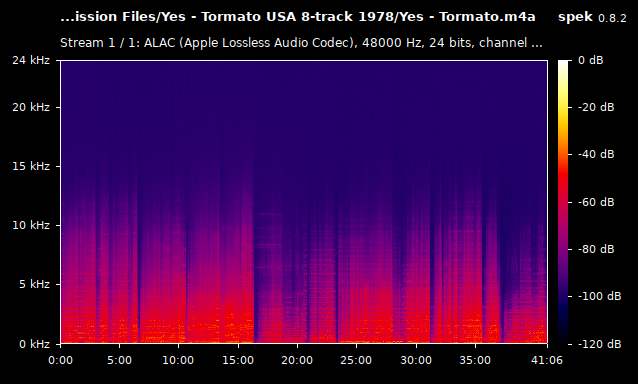Click the 41:06 end time label
The height and width of the screenshot is (384, 638).
pos(547,360)
